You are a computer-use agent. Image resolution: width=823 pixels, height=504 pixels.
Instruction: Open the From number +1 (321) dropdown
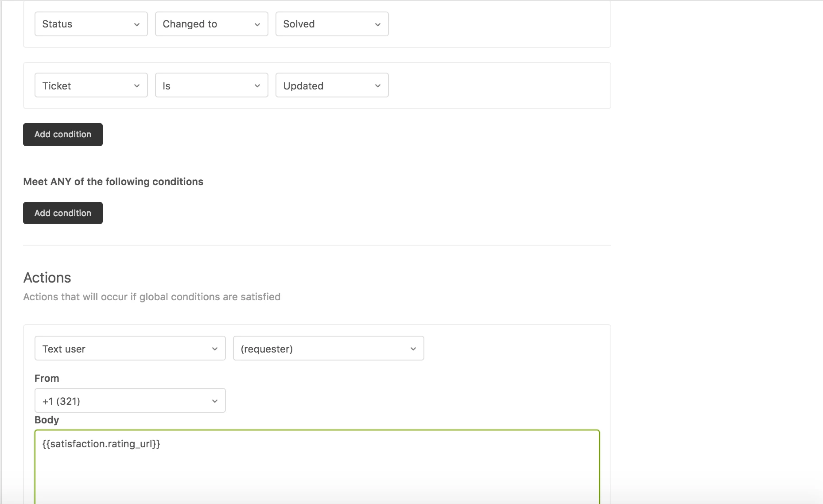(x=130, y=400)
